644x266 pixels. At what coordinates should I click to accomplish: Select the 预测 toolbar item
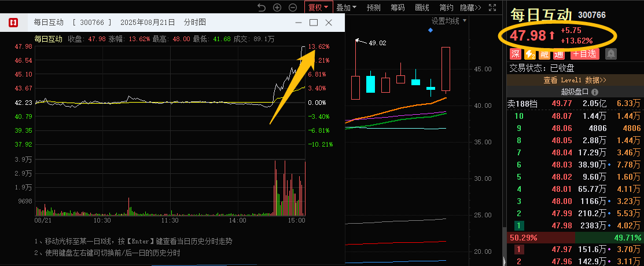point(373,8)
